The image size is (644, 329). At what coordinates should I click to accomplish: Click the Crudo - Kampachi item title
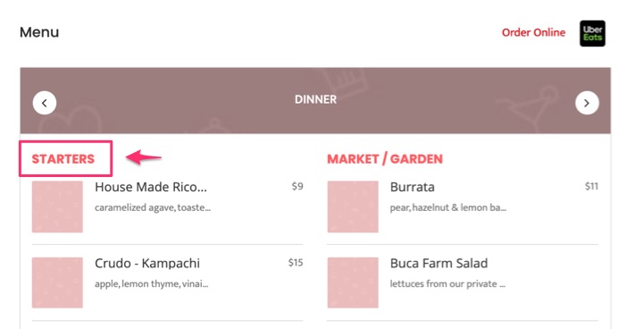[x=147, y=263]
